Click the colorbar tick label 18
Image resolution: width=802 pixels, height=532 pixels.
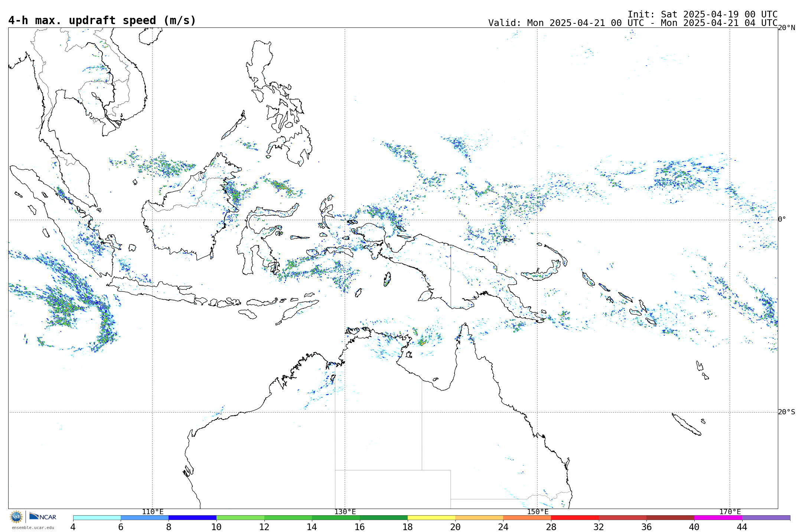click(x=408, y=527)
